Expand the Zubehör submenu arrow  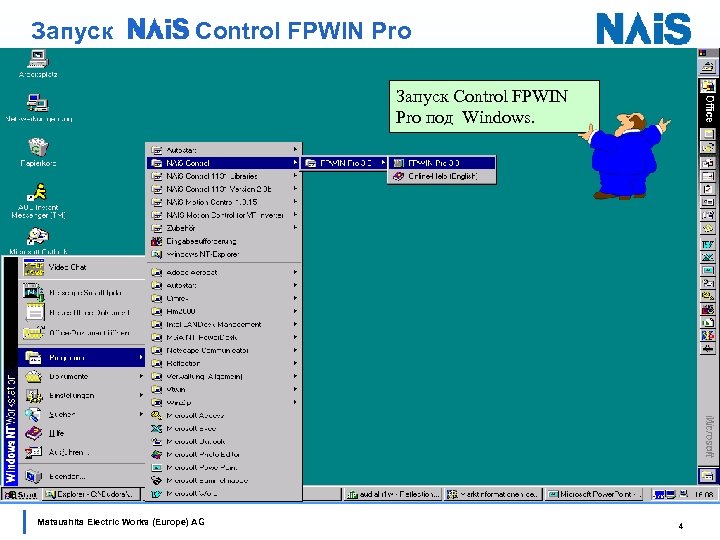coord(295,228)
